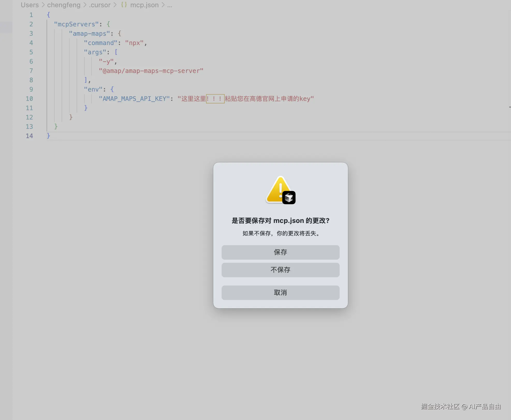The width and height of the screenshot is (511, 420).
Task: Choose 不保存 to discard changes
Action: tap(280, 270)
